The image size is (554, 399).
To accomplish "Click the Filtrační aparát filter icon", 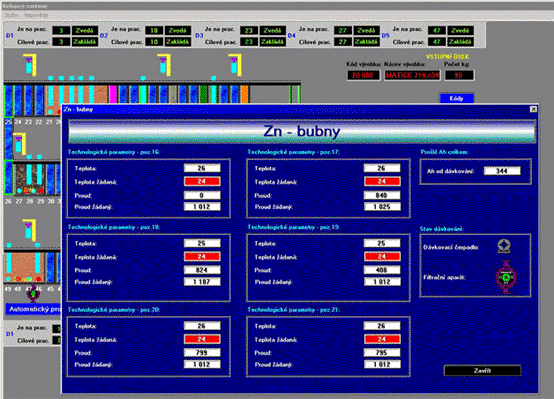I will [506, 277].
